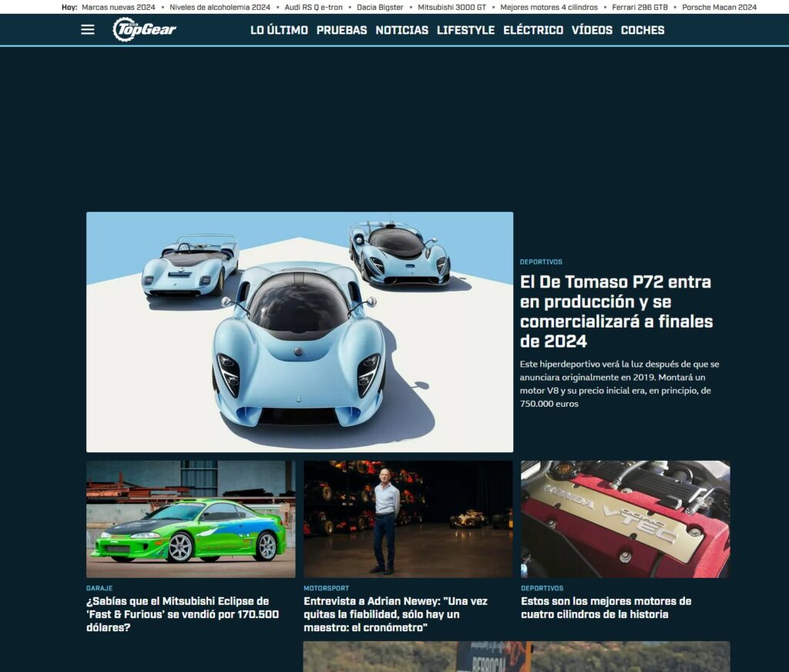Image resolution: width=789 pixels, height=672 pixels.
Task: Click the Este hiperdeportivo summary text
Action: click(619, 384)
